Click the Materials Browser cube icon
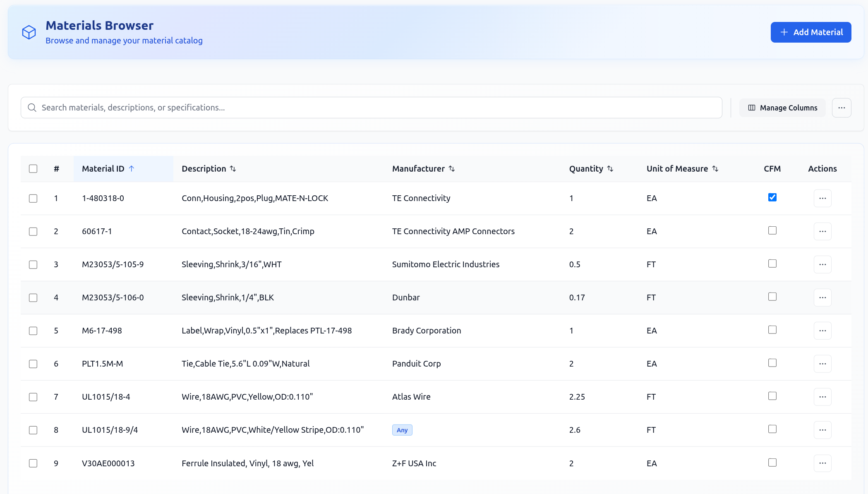 [29, 32]
